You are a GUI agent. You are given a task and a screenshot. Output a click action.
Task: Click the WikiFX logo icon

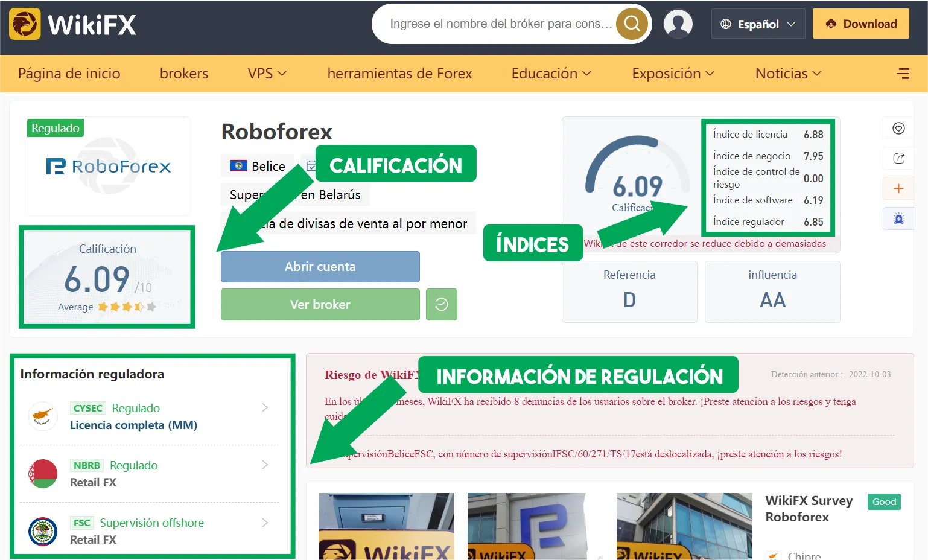(x=25, y=24)
